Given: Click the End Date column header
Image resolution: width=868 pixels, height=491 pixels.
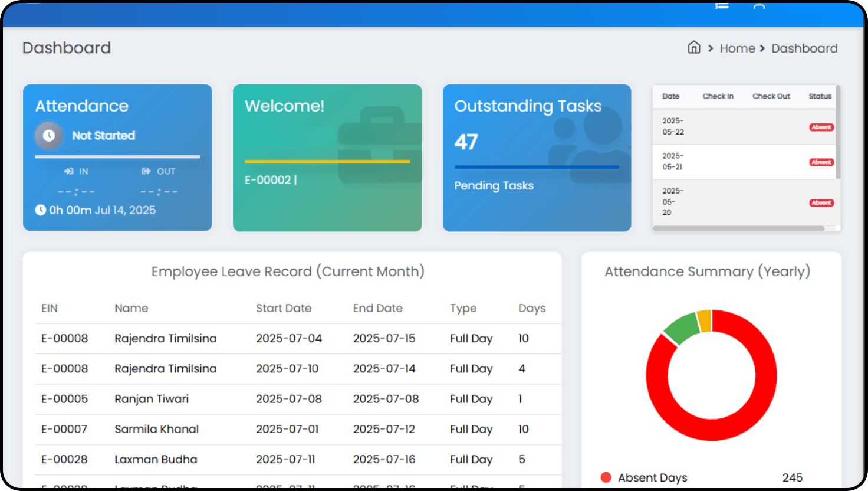Looking at the screenshot, I should click(x=378, y=308).
